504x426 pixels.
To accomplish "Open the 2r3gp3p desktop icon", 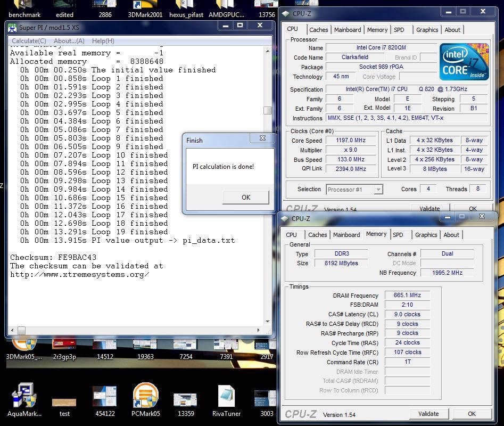I will pos(64,350).
